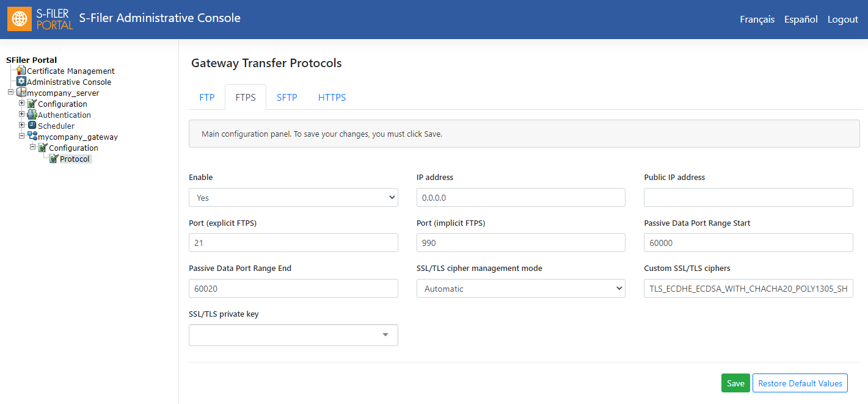Select Scheduler in the tree
This screenshot has height=404, width=868.
click(x=56, y=126)
